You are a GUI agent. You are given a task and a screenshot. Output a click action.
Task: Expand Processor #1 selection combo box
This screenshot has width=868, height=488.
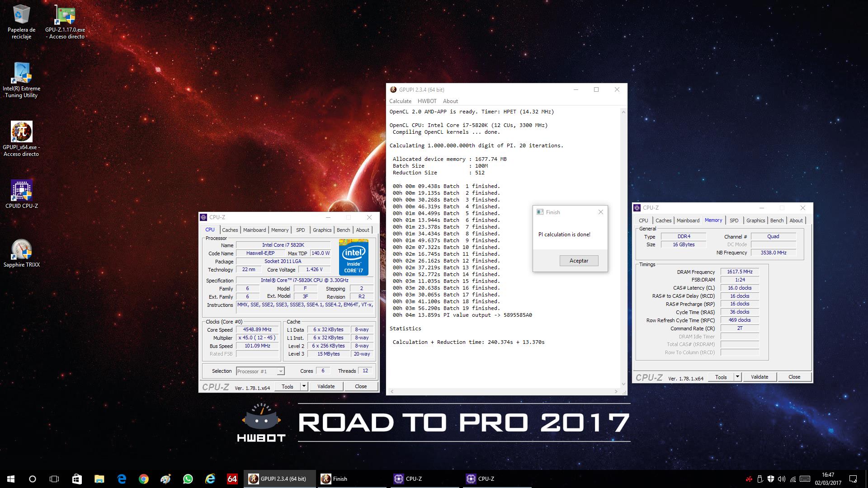(x=260, y=371)
